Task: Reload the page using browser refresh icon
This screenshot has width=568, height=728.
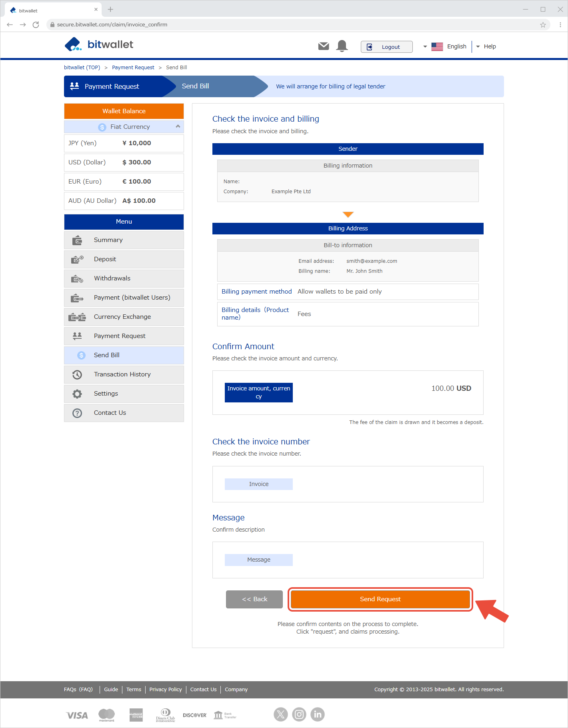Action: 36,25
